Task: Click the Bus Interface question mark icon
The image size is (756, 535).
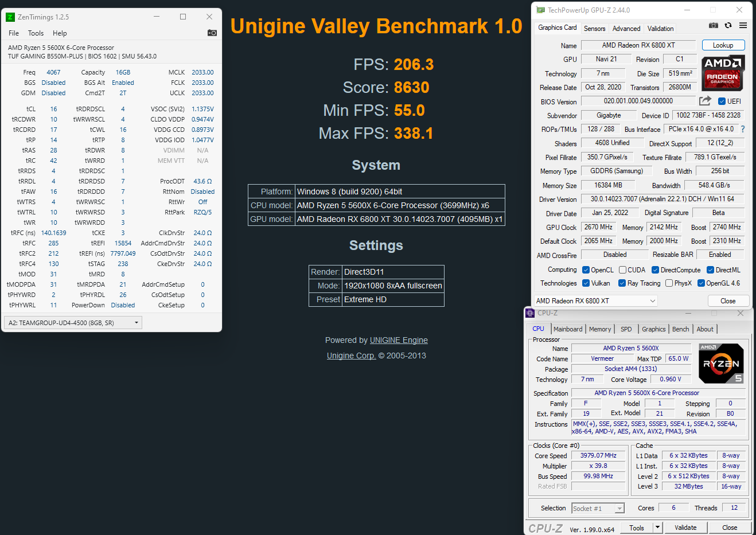Action: click(743, 129)
